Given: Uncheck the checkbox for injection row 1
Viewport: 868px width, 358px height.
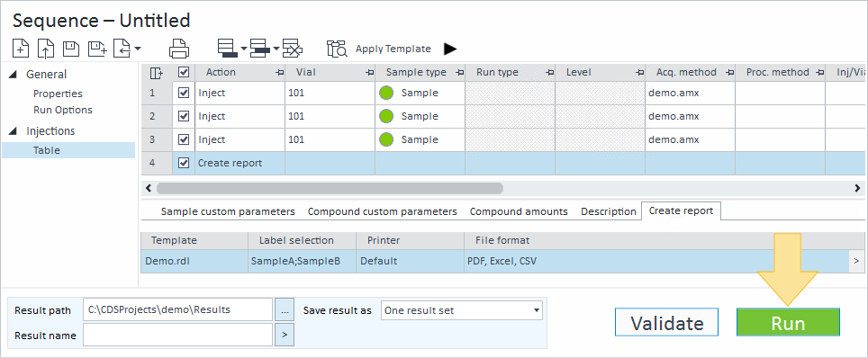Looking at the screenshot, I should click(184, 93).
